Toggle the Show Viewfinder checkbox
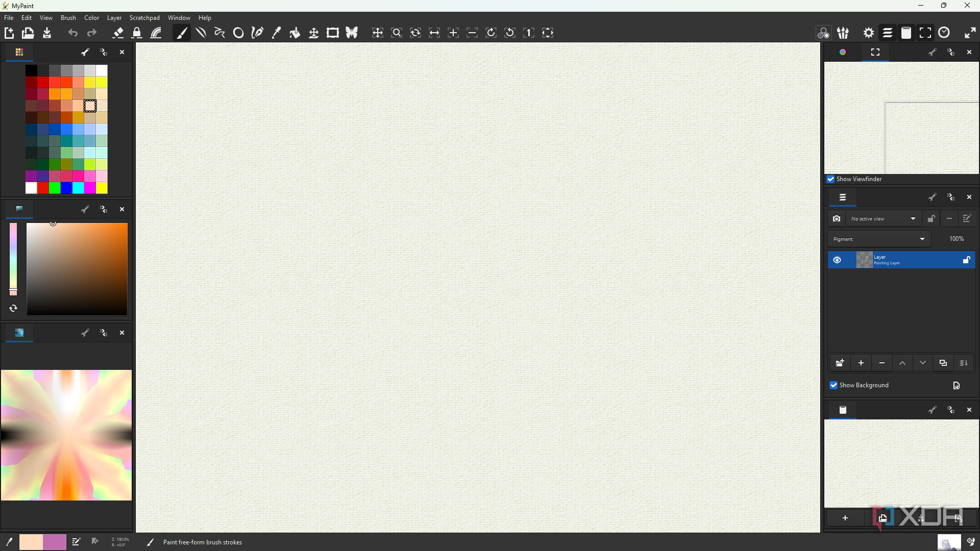Image resolution: width=980 pixels, height=551 pixels. point(830,179)
